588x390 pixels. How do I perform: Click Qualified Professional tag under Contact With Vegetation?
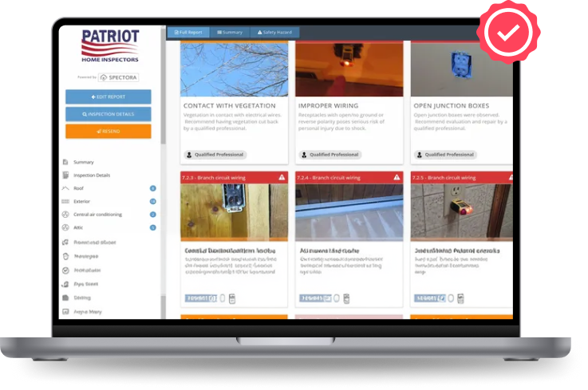tap(215, 155)
